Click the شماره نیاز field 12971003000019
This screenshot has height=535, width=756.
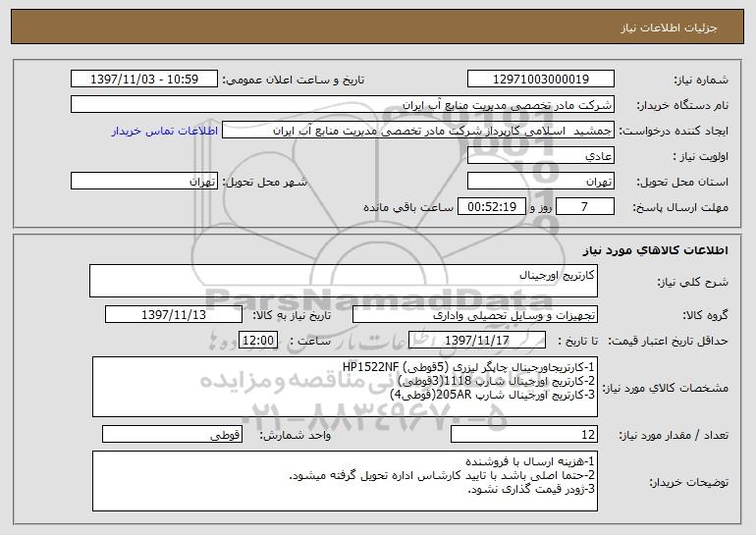pyautogui.click(x=540, y=80)
